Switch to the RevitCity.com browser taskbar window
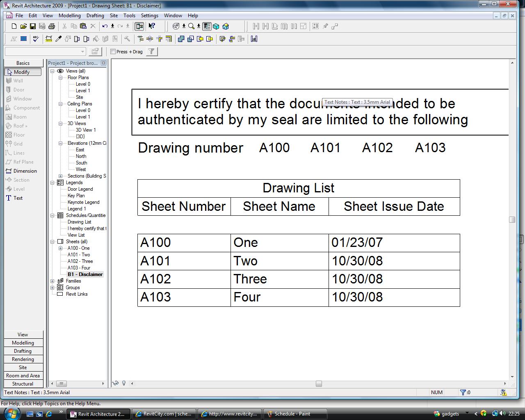 coord(164,414)
